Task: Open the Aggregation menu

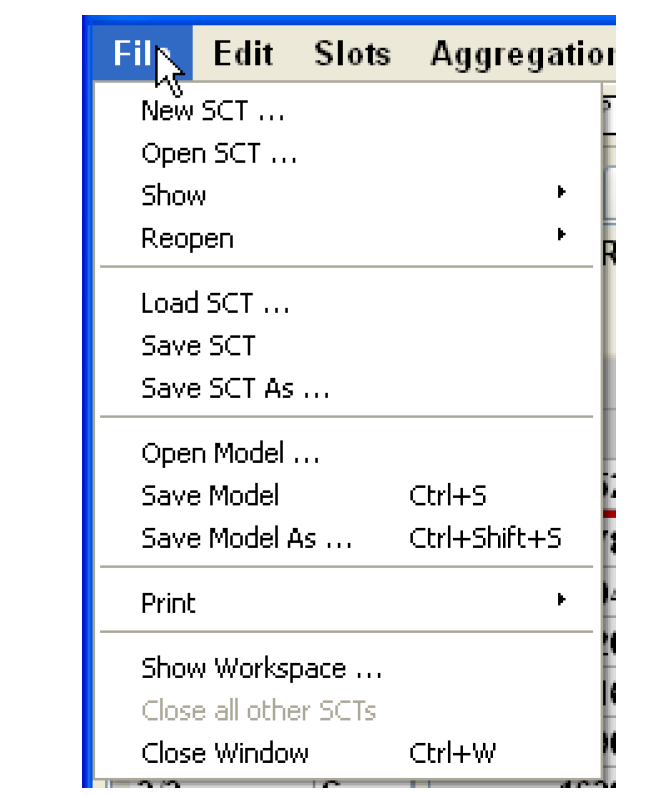Action: click(x=520, y=54)
